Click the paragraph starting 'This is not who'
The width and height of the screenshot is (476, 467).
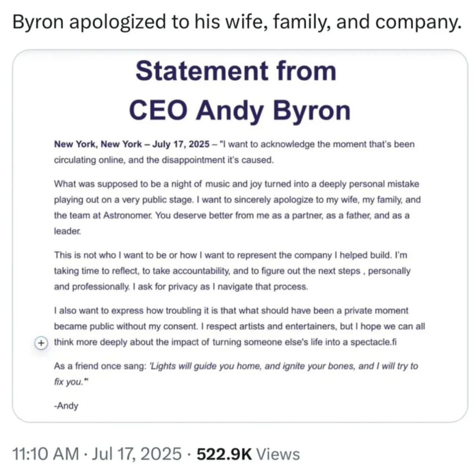click(232, 271)
